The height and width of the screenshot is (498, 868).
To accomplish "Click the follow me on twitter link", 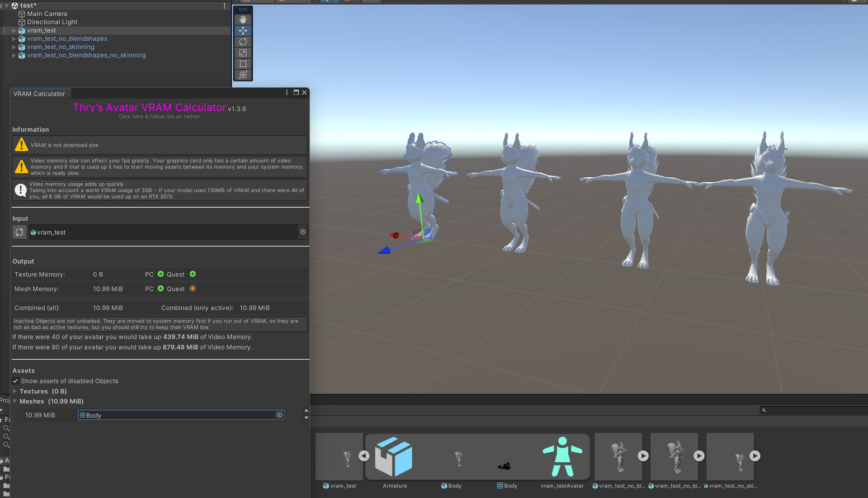I will point(159,117).
